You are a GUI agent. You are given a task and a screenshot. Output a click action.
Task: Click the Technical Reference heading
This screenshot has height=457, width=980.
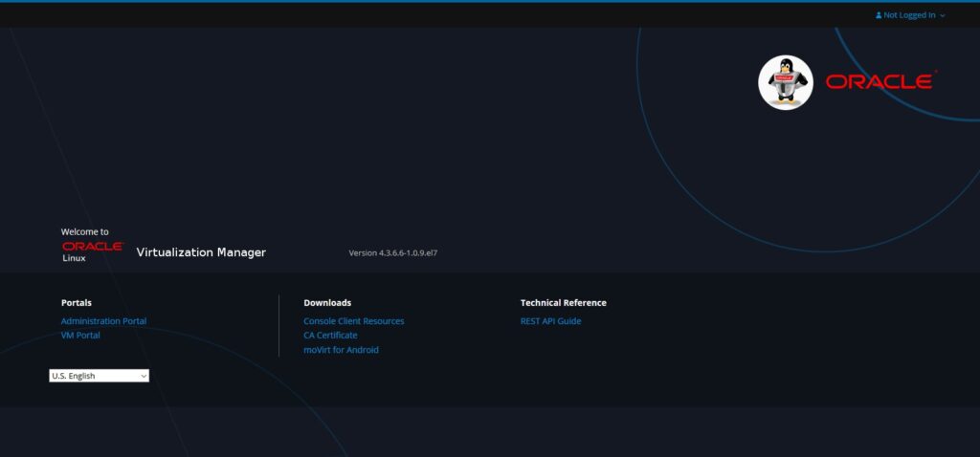[563, 303]
